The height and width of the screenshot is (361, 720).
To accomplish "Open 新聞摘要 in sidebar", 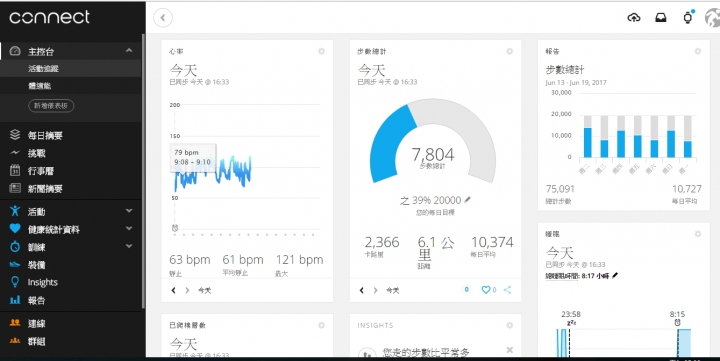I will click(x=45, y=188).
